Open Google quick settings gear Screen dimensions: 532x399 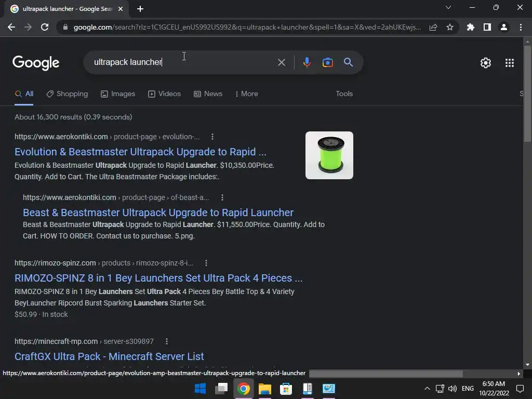pyautogui.click(x=486, y=63)
